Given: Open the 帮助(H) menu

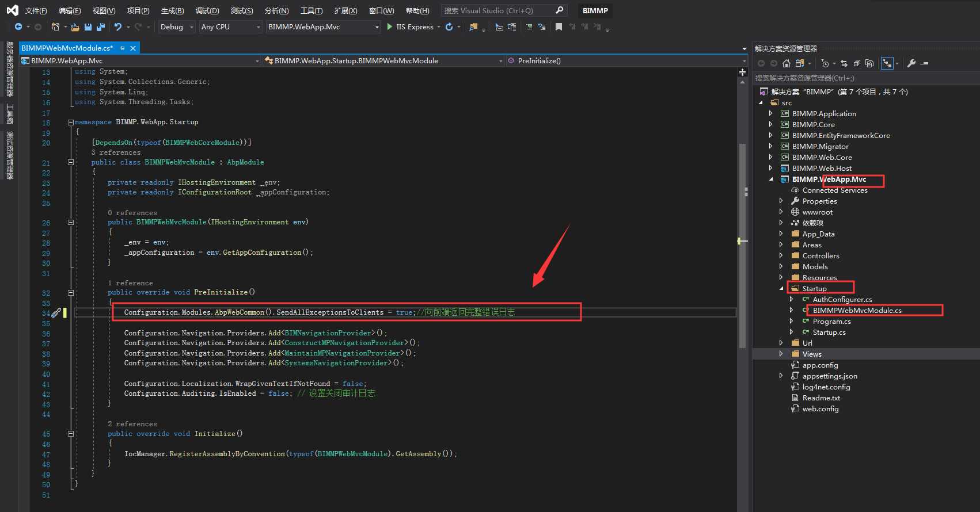Looking at the screenshot, I should 417,10.
